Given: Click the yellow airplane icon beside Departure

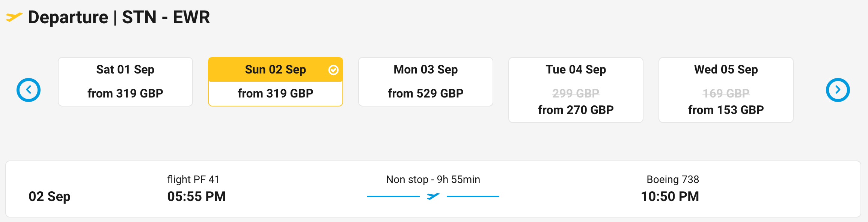Looking at the screenshot, I should click(14, 17).
